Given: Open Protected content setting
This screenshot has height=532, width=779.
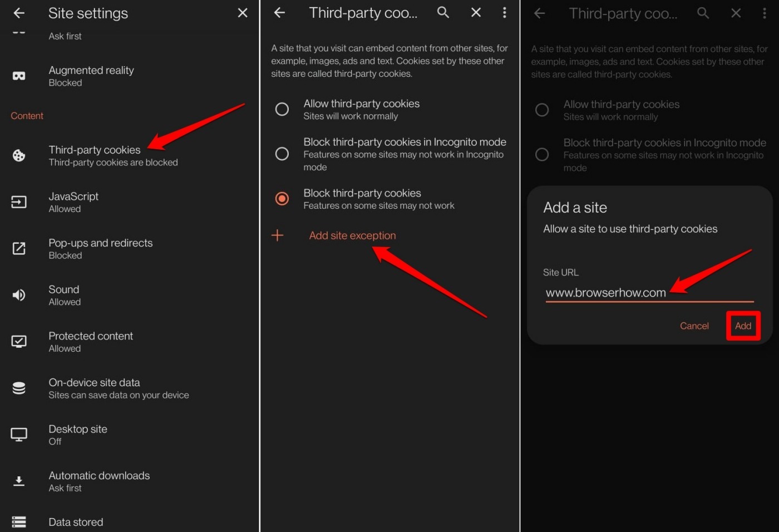Looking at the screenshot, I should pyautogui.click(x=130, y=342).
